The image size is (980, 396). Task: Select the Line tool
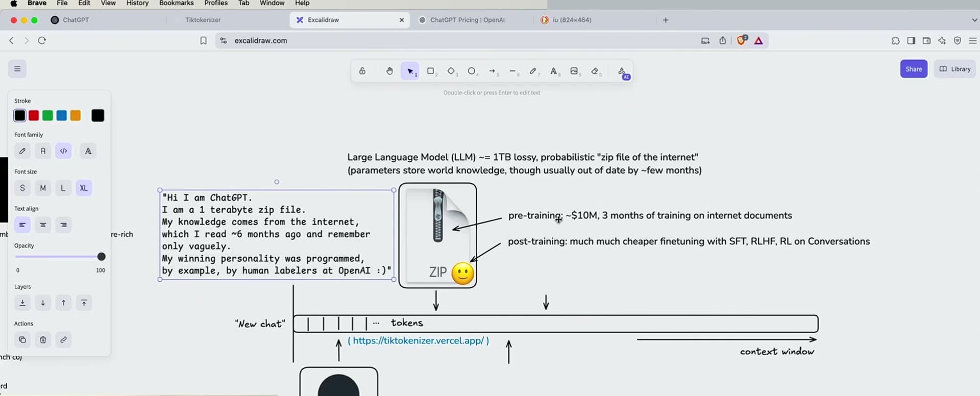click(513, 71)
